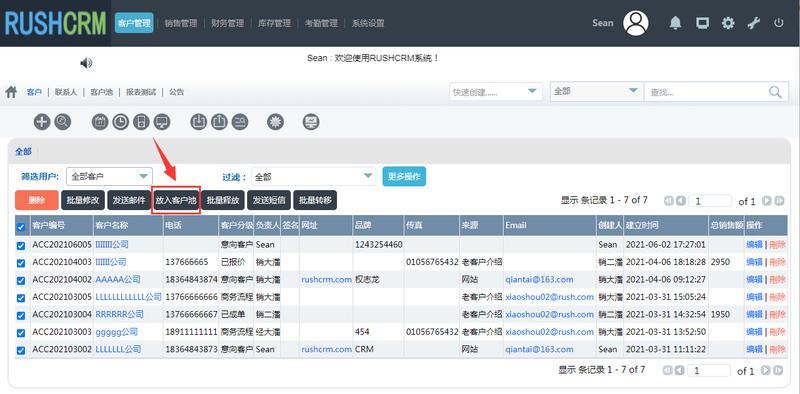Screen dimensions: 800x394
Task: Open the 过滤 全部 dropdown
Action: (313, 177)
